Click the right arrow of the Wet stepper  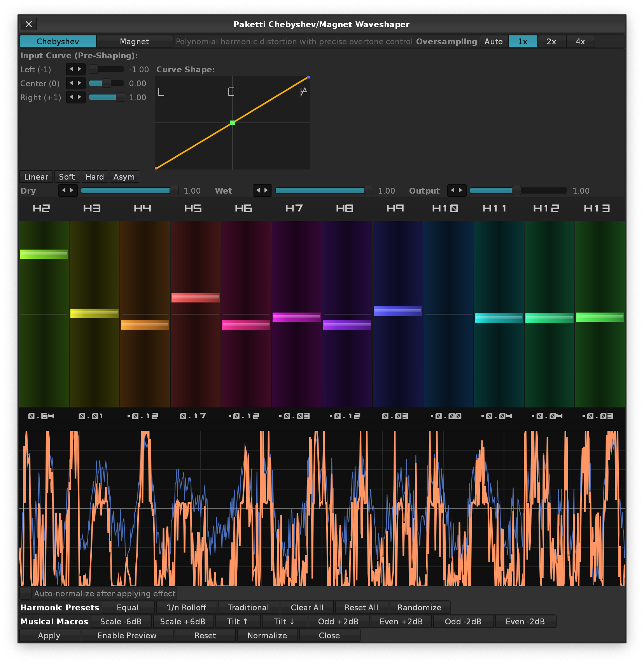tap(266, 190)
